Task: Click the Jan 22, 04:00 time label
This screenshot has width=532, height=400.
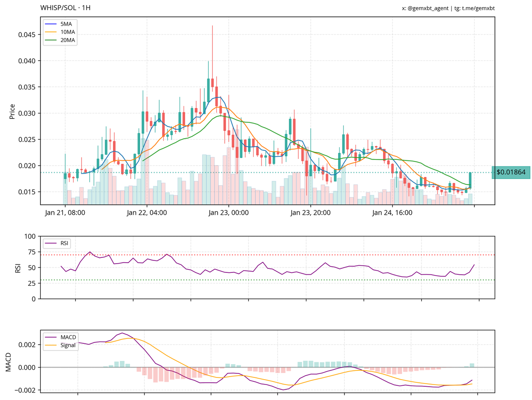Action: pos(147,213)
